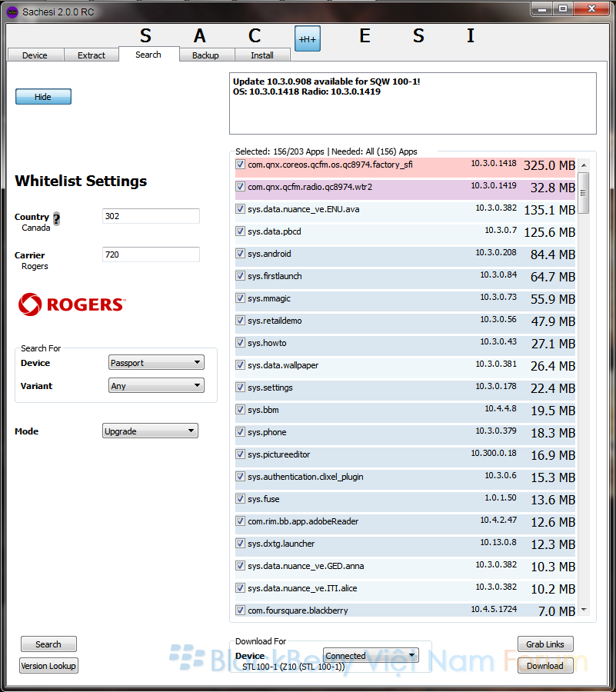The image size is (616, 692).
Task: Click the Country help question mark icon
Action: (56, 218)
